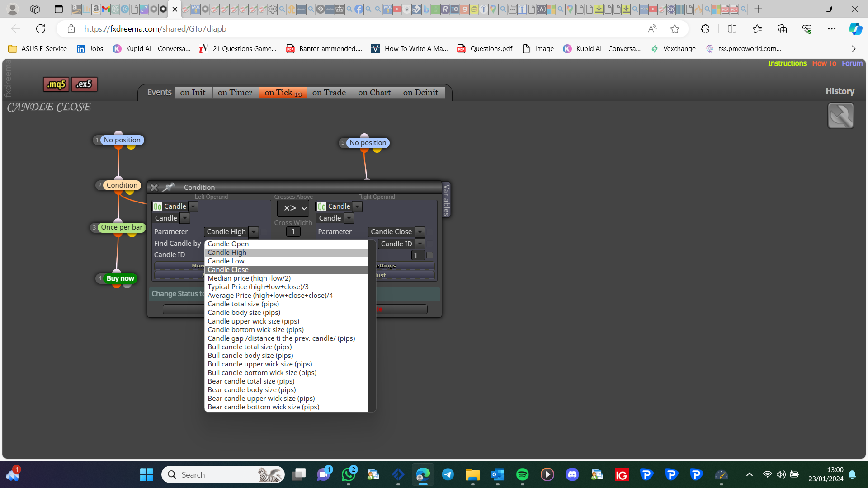Open Telegram from the taskbar
The image size is (868, 488).
pyautogui.click(x=448, y=474)
